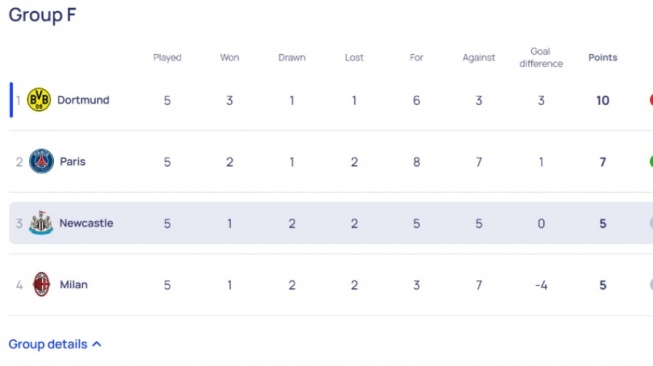Screen dimensions: 653x366
Task: Click the grey form indicator in Milan row
Action: [651, 285]
